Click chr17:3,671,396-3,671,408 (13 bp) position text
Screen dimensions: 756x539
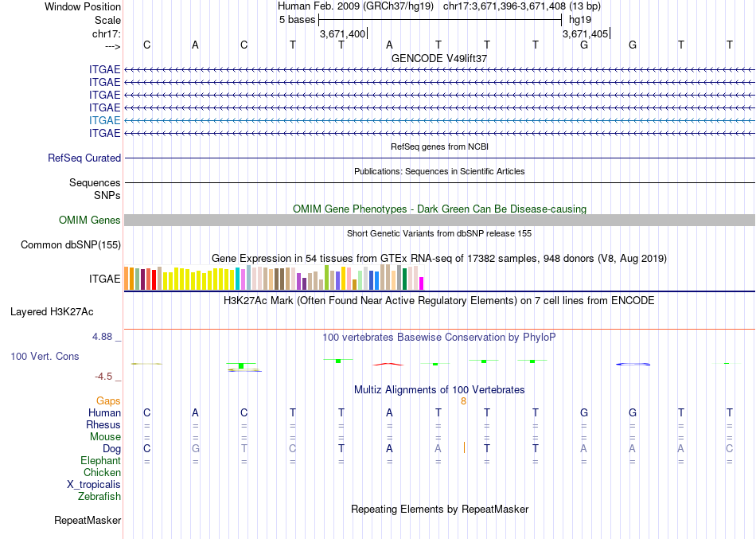pos(522,6)
